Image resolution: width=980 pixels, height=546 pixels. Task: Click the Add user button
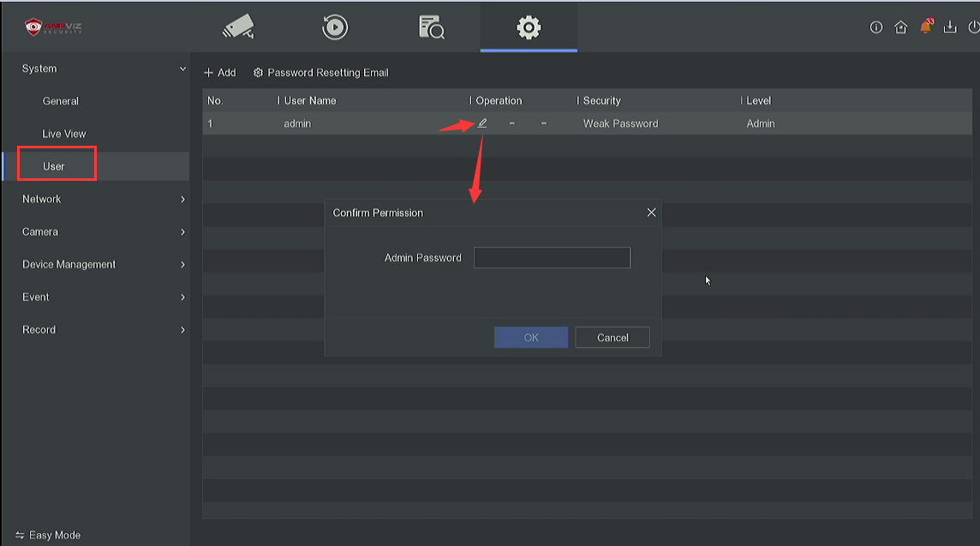(220, 73)
